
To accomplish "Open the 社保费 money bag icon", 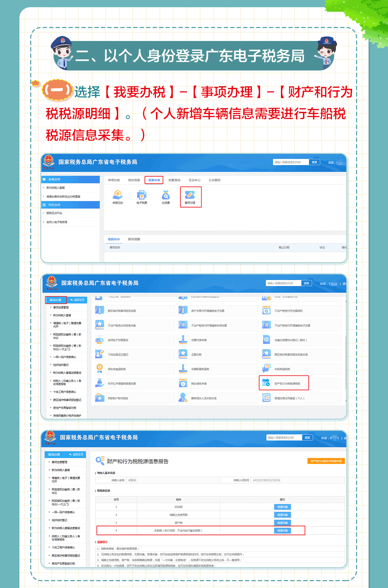I will tap(166, 197).
